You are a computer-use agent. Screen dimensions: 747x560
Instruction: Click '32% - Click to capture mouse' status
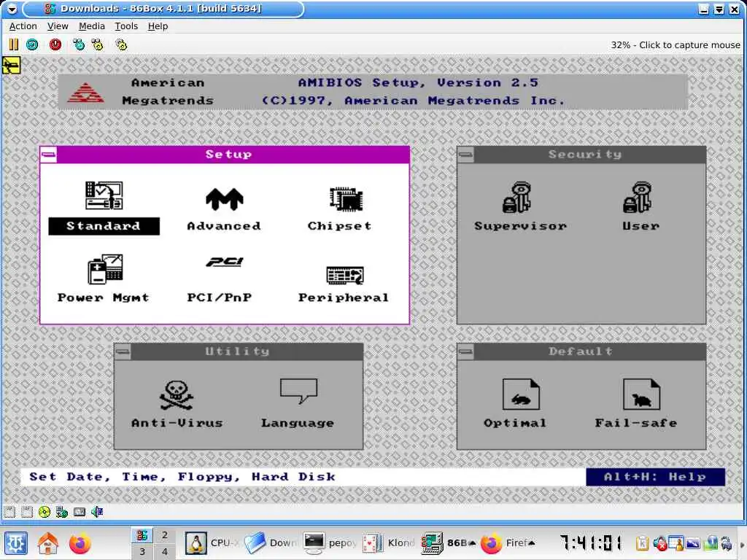click(676, 44)
